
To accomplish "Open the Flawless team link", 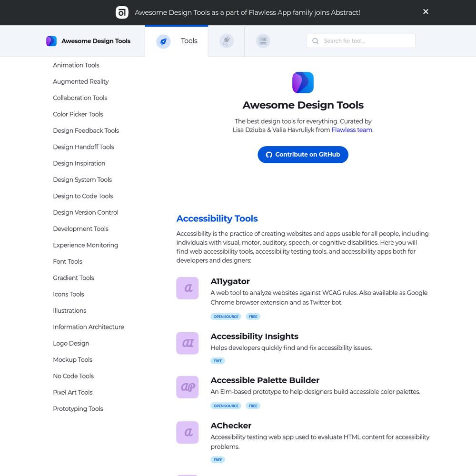I will coord(352,130).
